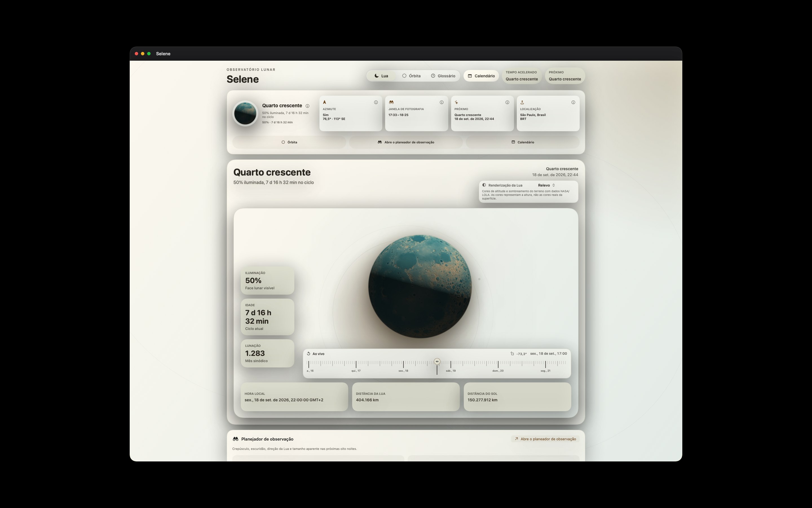The image size is (812, 508).
Task: Click the timeline slider handle
Action: [x=437, y=362]
